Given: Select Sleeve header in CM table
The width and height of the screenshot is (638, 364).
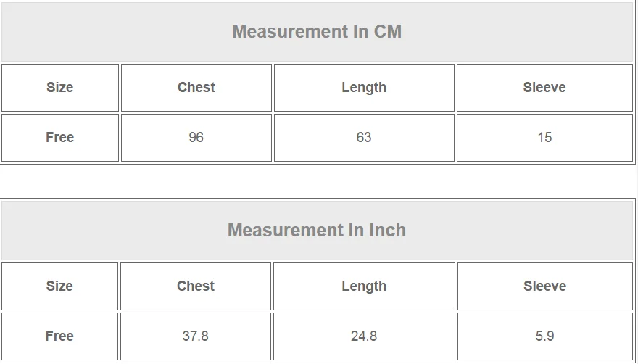Looking at the screenshot, I should [544, 88].
